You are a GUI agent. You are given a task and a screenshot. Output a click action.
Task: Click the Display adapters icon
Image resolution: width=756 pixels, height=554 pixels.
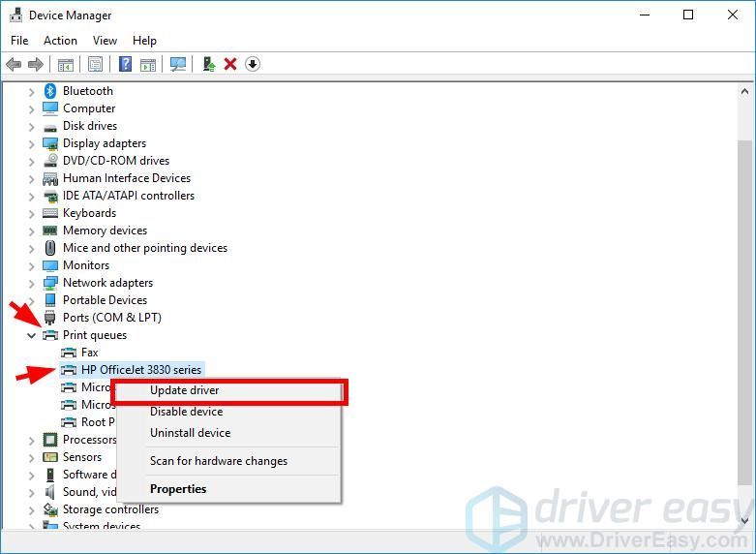pos(50,143)
